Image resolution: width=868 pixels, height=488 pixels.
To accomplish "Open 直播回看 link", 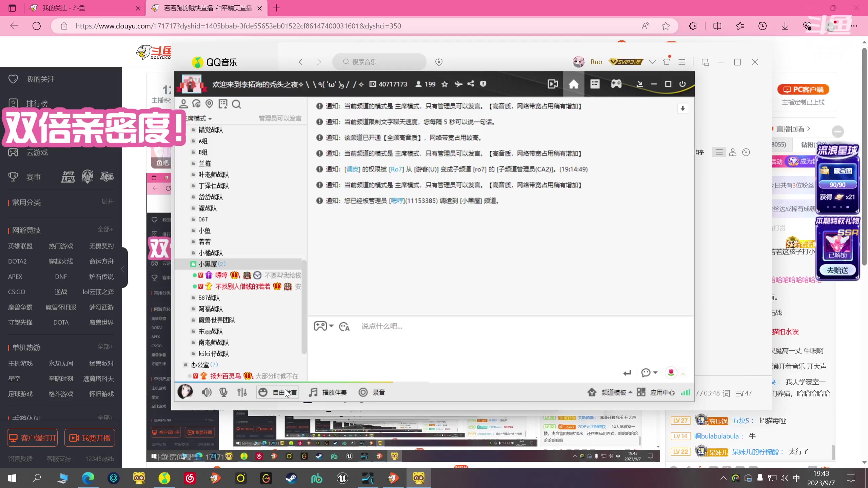I will point(793,129).
